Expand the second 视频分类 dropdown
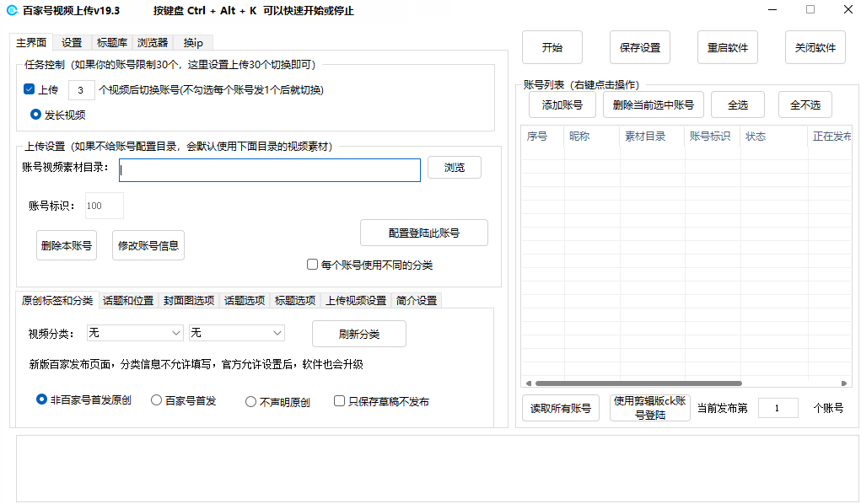 tap(237, 333)
